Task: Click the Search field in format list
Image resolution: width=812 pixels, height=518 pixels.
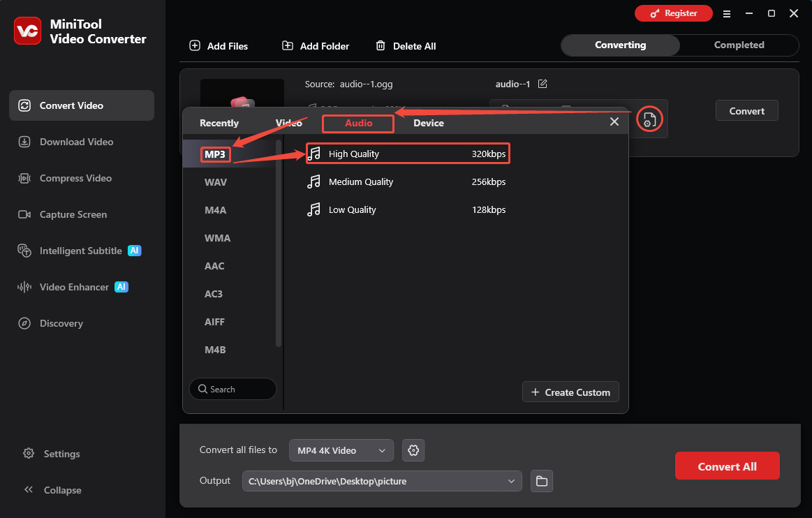Action: pyautogui.click(x=233, y=389)
